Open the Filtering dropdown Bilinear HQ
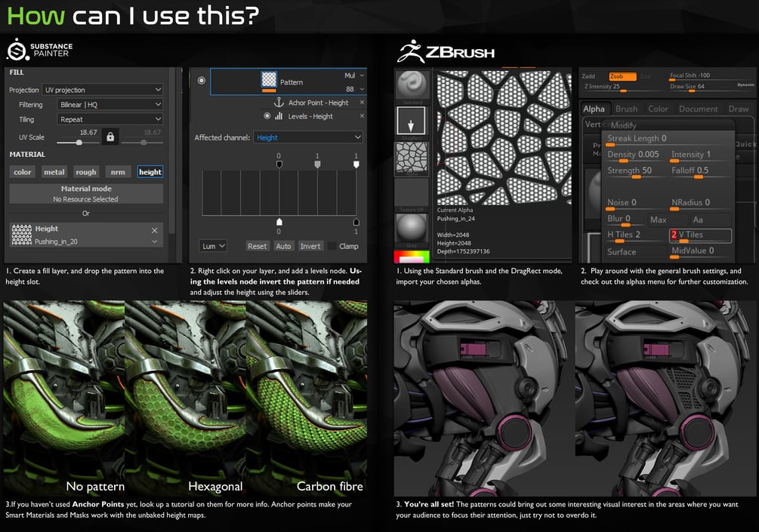Viewport: 759px width, 532px height. (x=110, y=104)
